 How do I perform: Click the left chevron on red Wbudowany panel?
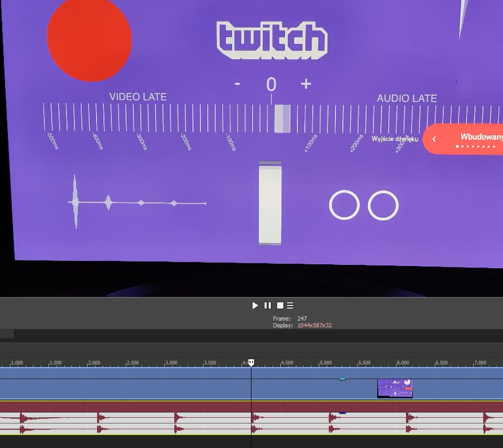point(434,139)
